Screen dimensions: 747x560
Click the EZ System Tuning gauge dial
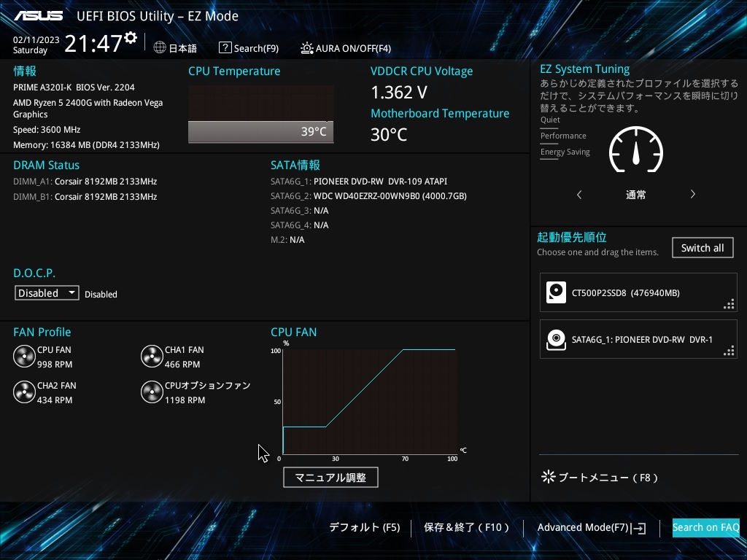click(636, 149)
